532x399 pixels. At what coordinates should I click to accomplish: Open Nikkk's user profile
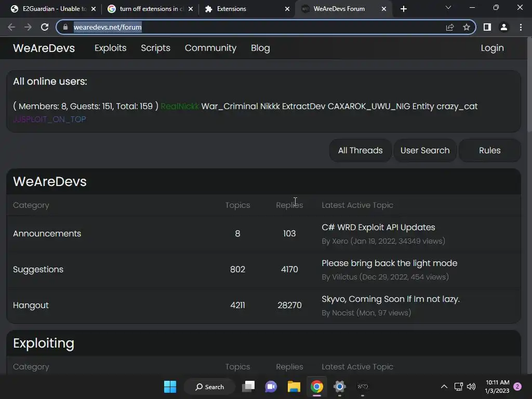(x=270, y=106)
